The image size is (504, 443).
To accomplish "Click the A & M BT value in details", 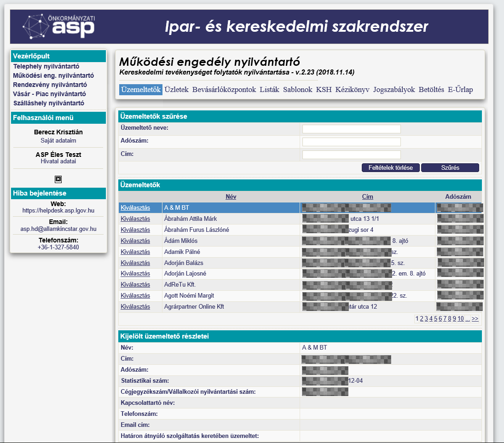I will point(314,348).
